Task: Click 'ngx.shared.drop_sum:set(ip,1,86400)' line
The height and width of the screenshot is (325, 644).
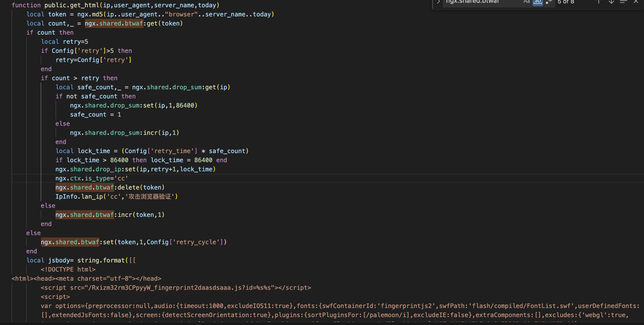Action: (x=134, y=105)
